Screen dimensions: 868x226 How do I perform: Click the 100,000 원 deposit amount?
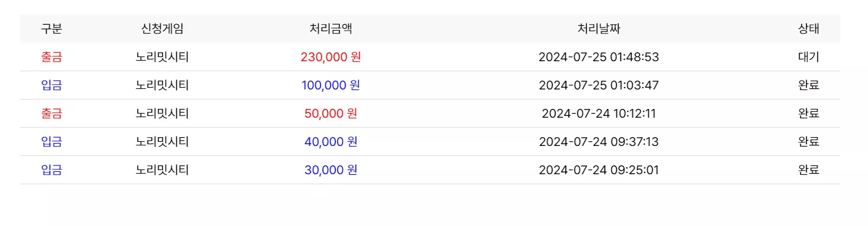[x=331, y=85]
